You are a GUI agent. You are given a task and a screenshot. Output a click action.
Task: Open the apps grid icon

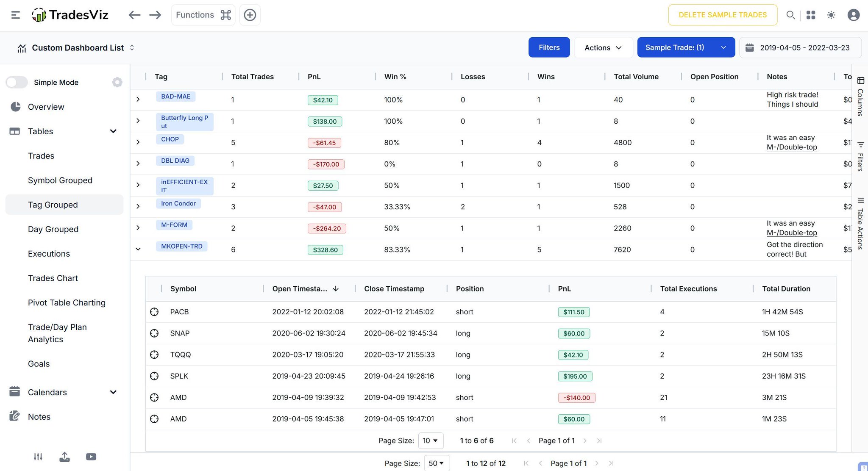810,15
